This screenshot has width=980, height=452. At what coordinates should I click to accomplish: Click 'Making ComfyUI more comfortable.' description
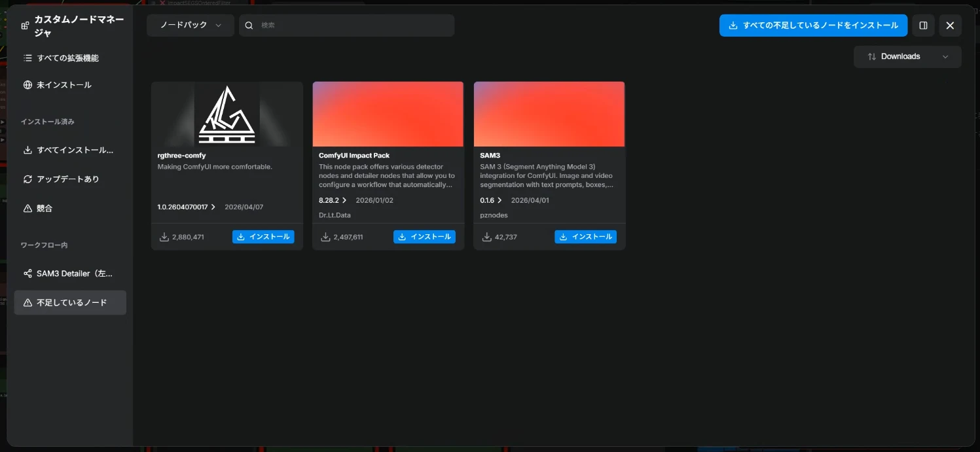(x=215, y=167)
